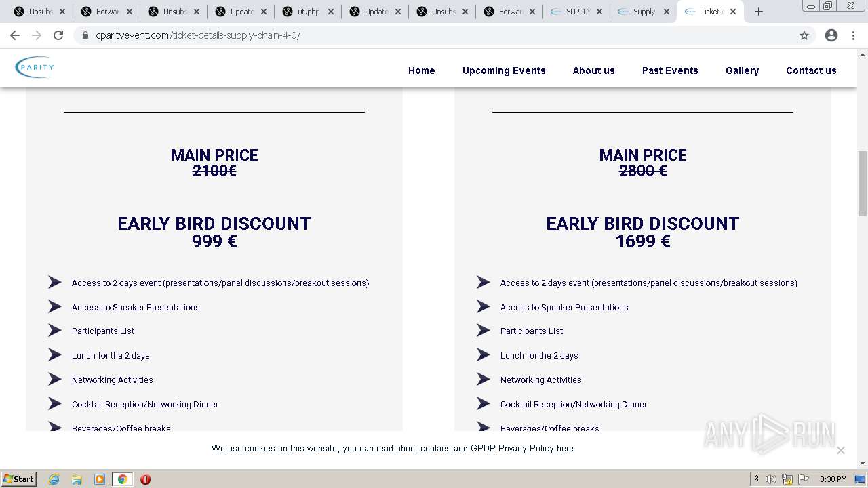Open a new browser tab

click(759, 12)
